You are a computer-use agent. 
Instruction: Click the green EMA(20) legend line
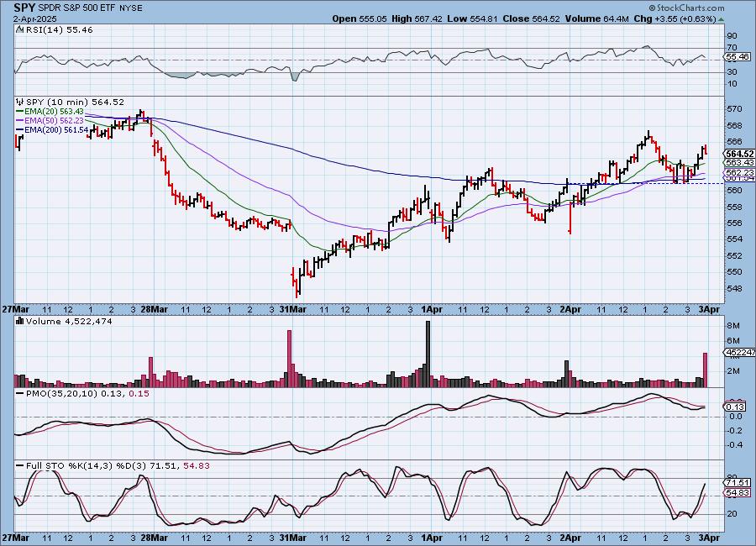[x=20, y=112]
